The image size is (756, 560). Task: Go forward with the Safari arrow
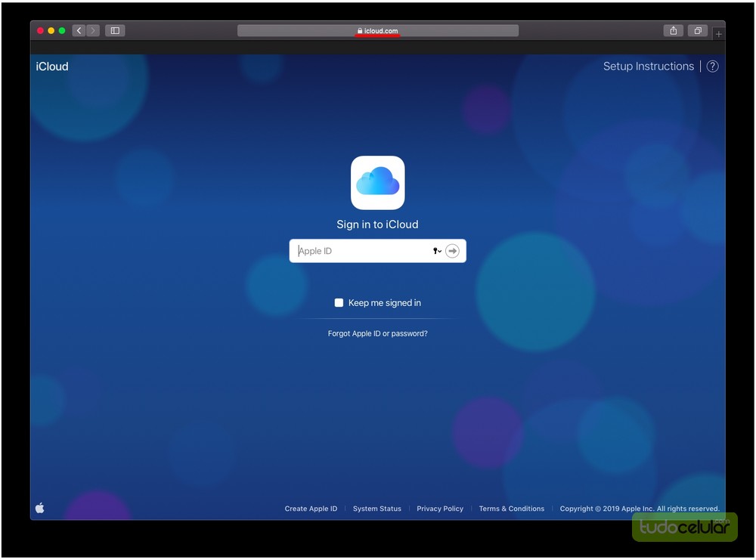(x=93, y=31)
